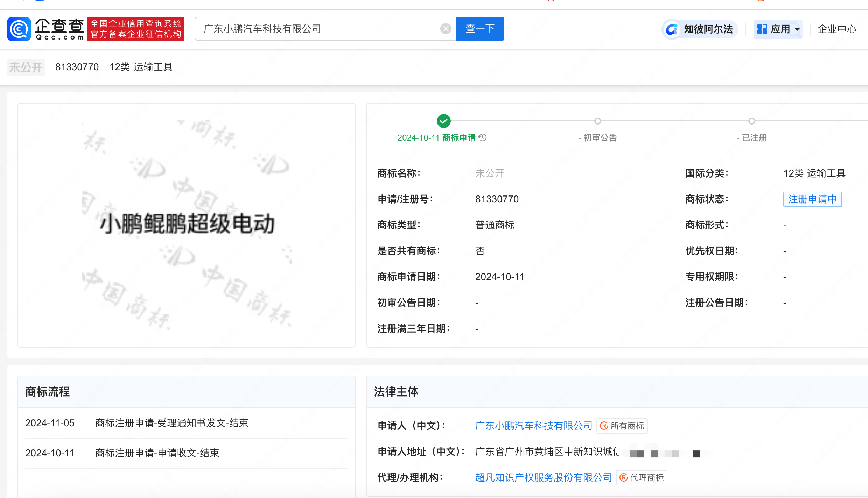868x498 pixels.
Task: Click the 商标流程 section header
Action: 187,392
